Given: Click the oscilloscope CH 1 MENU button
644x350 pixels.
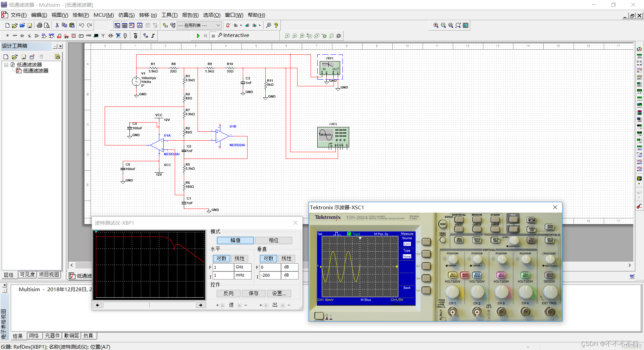Looking at the screenshot, I should click(x=453, y=275).
